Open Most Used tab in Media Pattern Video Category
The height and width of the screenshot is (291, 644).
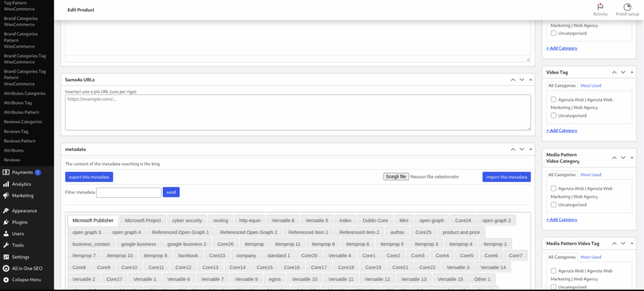(x=591, y=175)
